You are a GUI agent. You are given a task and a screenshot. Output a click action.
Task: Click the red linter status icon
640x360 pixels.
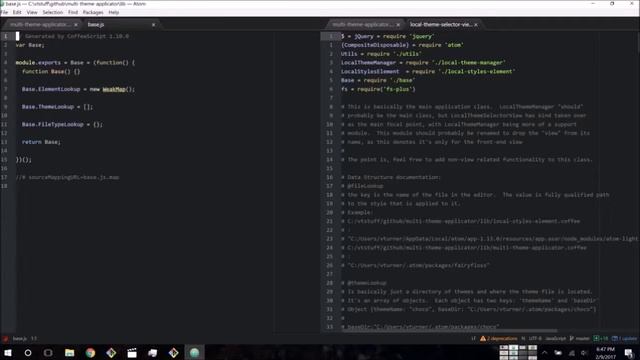[5, 338]
